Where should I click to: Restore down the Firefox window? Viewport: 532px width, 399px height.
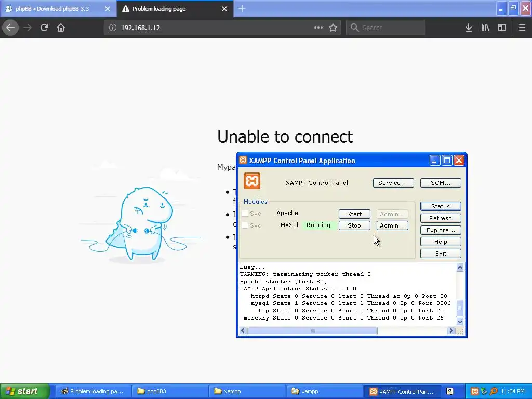(513, 8)
